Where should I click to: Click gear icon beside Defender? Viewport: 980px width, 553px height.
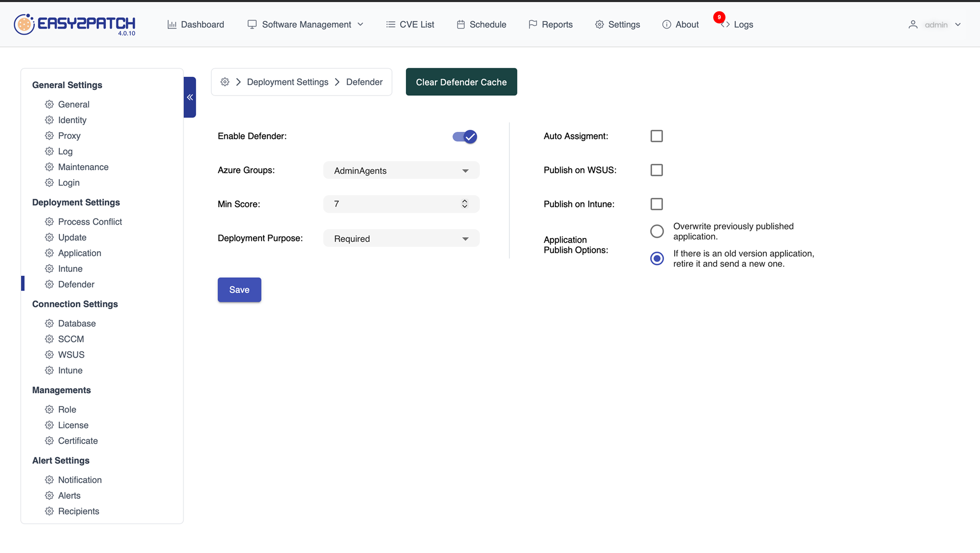49,284
